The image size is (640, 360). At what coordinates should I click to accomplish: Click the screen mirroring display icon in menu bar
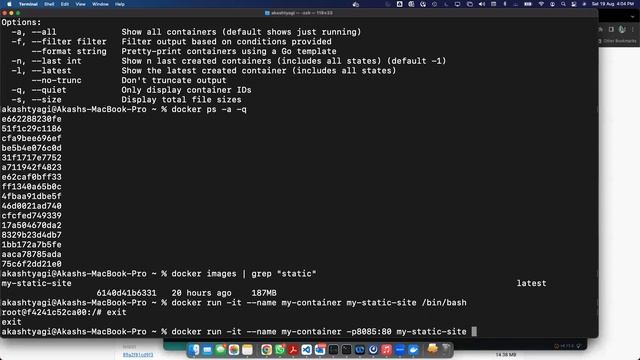(x=457, y=4)
